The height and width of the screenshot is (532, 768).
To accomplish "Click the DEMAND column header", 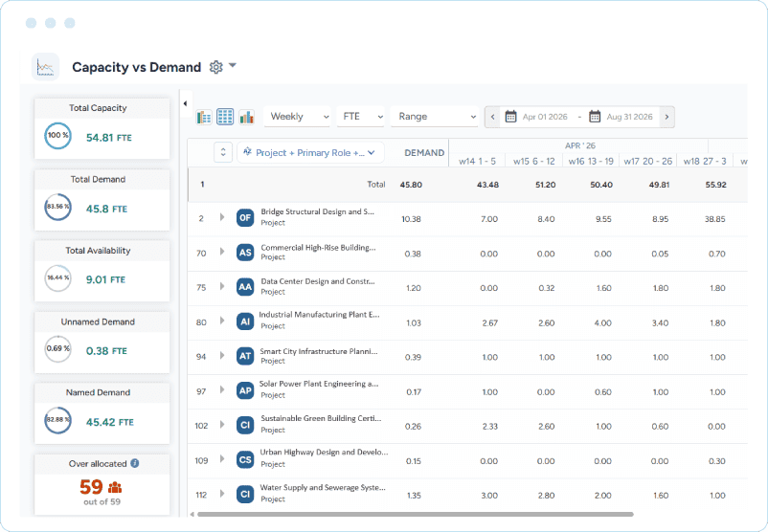I will click(x=424, y=153).
